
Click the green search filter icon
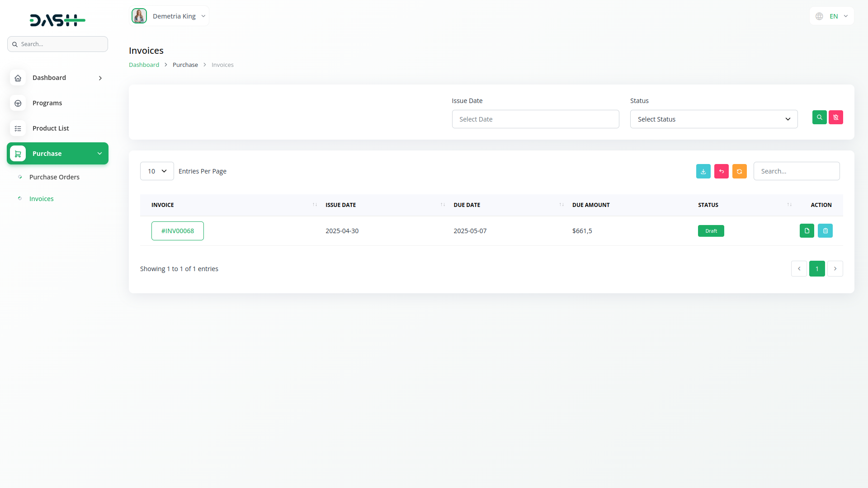[x=819, y=117]
